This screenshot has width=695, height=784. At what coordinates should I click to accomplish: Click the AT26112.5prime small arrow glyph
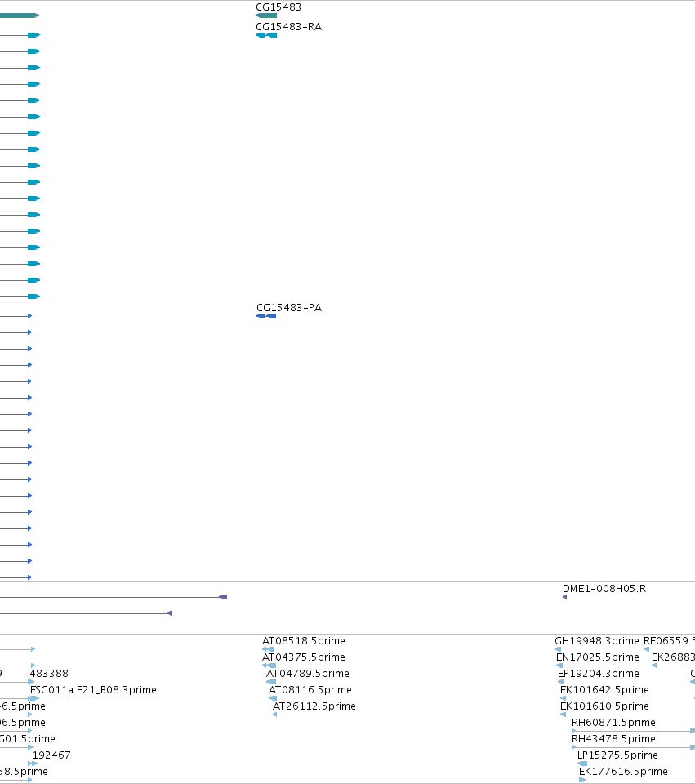274,715
